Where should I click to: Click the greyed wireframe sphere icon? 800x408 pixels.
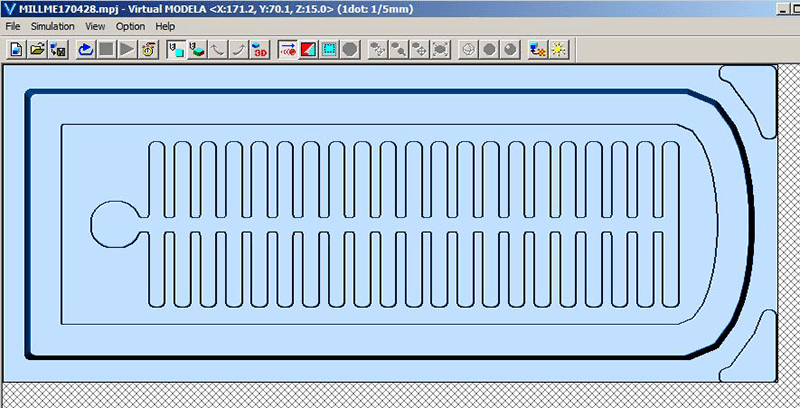tap(468, 49)
